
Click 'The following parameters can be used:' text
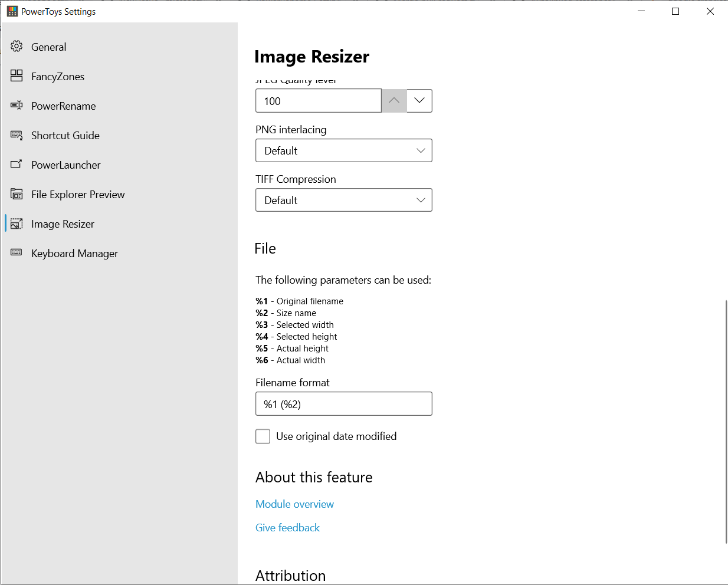343,280
